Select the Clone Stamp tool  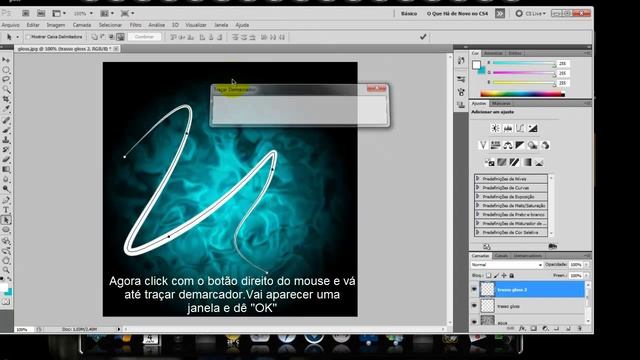tap(6, 140)
